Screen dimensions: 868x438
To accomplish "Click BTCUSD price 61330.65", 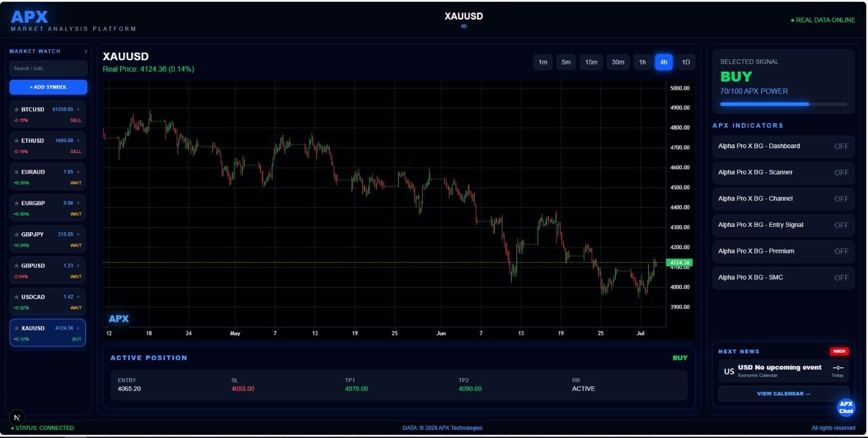I will [x=62, y=110].
